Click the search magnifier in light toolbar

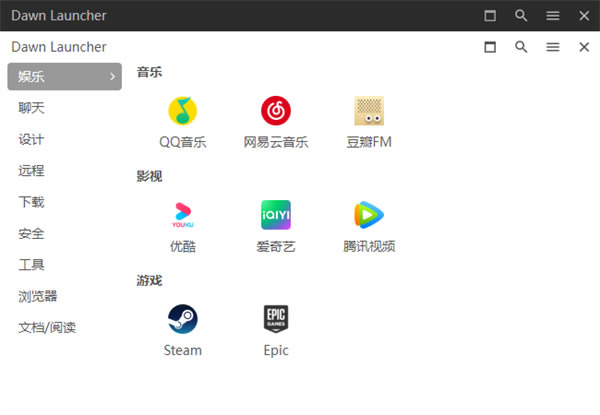click(521, 47)
